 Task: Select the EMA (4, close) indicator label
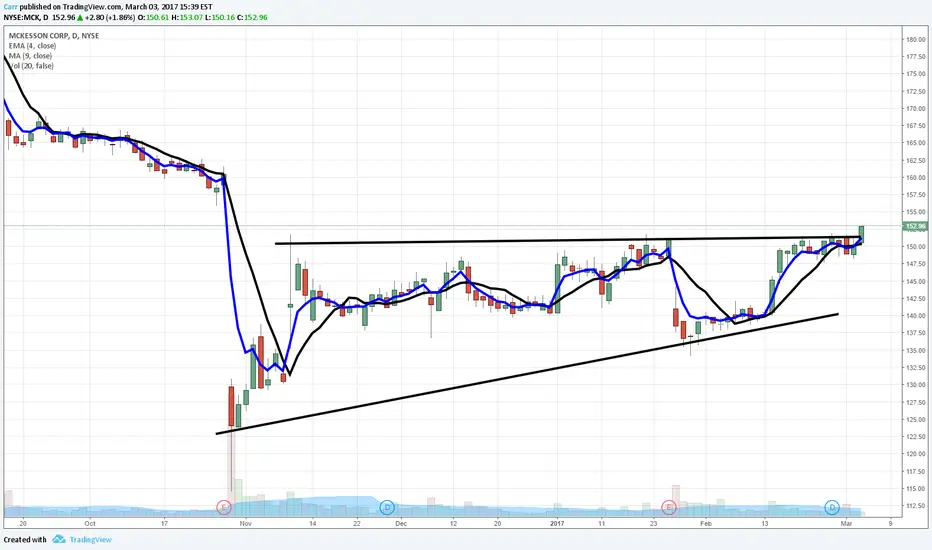pyautogui.click(x=33, y=46)
